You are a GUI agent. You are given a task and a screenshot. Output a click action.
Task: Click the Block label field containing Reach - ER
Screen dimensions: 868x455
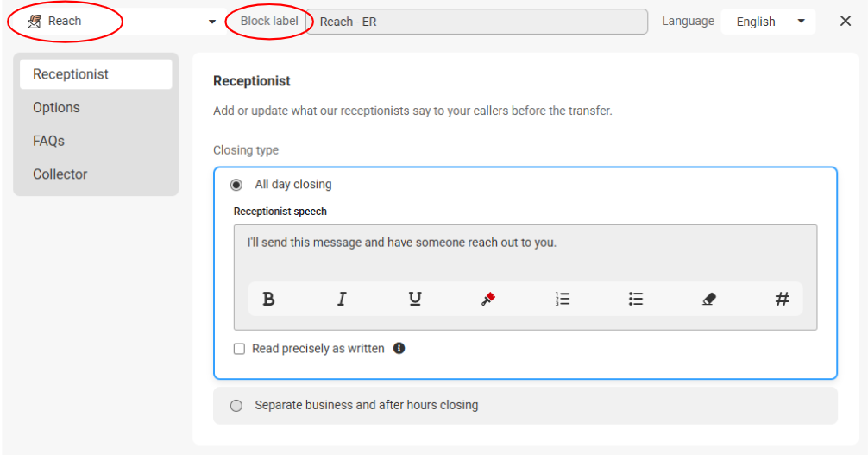(476, 22)
